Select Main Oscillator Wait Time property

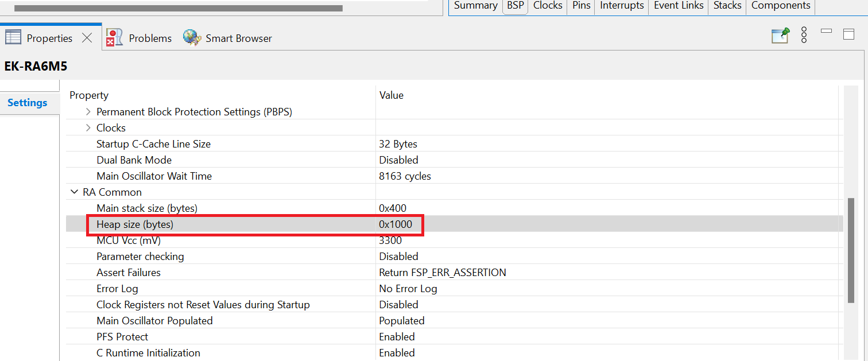click(x=154, y=176)
